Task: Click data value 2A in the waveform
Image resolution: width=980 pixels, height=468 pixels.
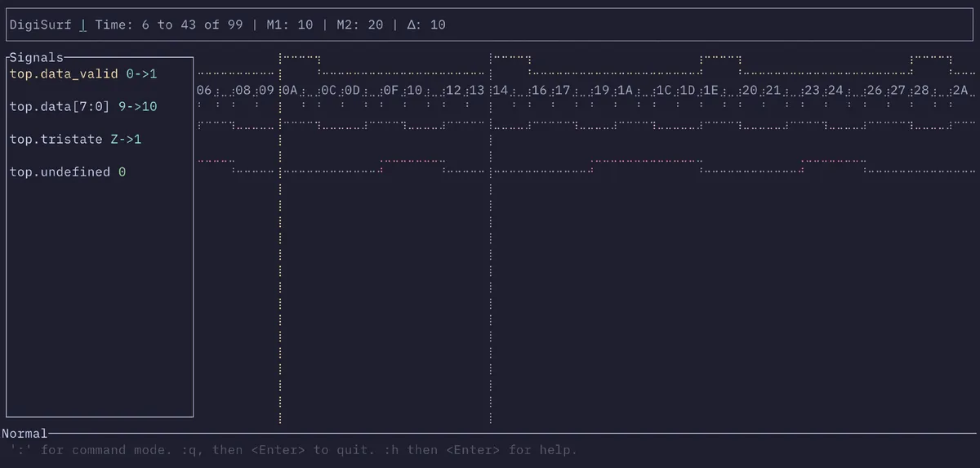Action: pyautogui.click(x=960, y=91)
